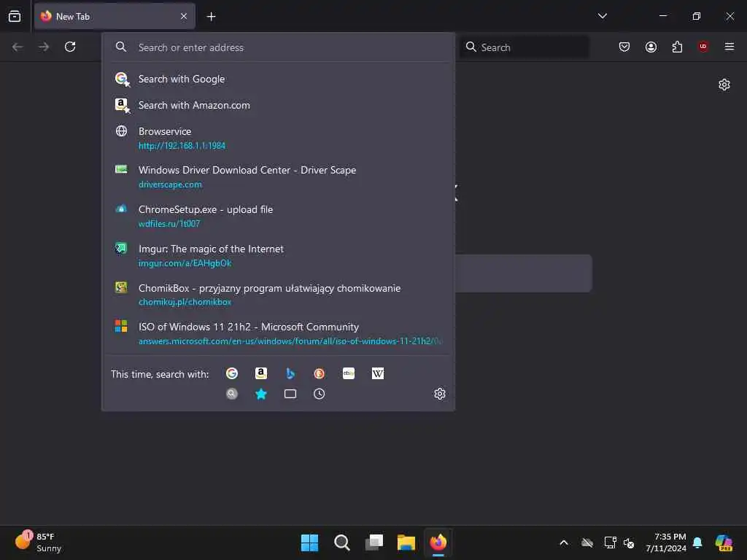Open Firefox View from the tab bar
Viewport: 747px width, 560px height.
coord(15,16)
